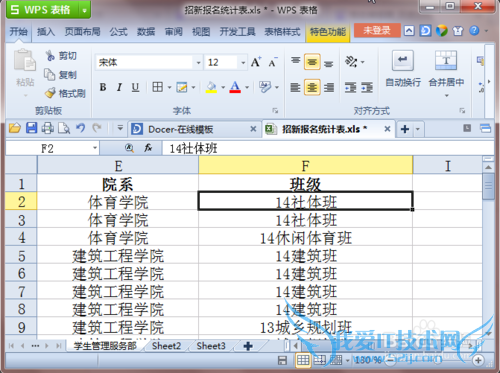Viewport: 500px width, 373px height.
Task: Open file with the folder icon
Action: 15,128
